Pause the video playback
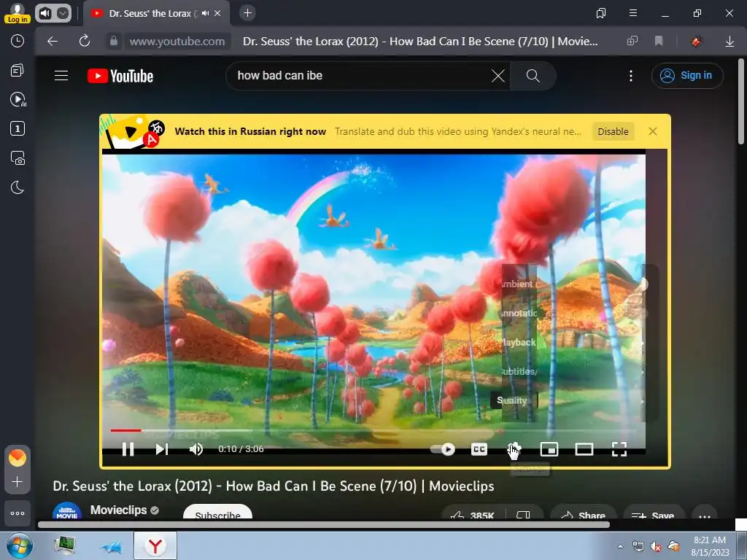The image size is (747, 560). 128,449
